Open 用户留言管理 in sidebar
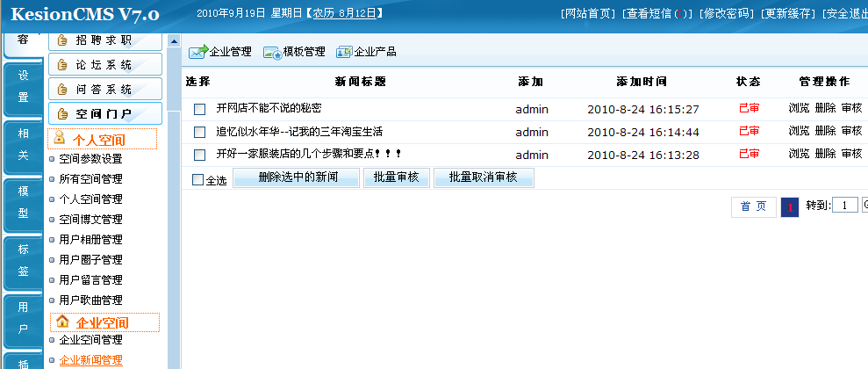 pyautogui.click(x=90, y=279)
